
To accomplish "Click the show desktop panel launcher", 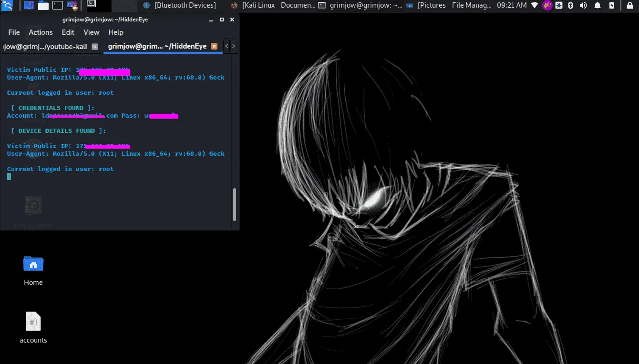I will pos(29,6).
